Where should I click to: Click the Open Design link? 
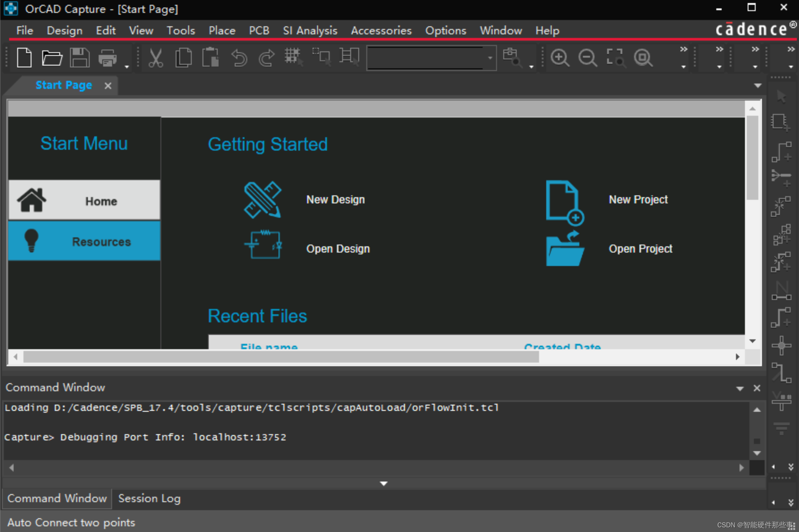338,249
